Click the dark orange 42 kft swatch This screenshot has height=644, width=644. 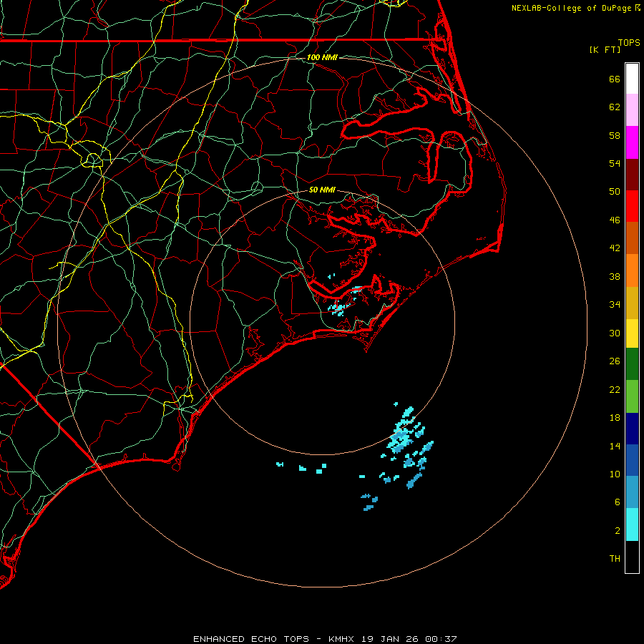(x=632, y=238)
